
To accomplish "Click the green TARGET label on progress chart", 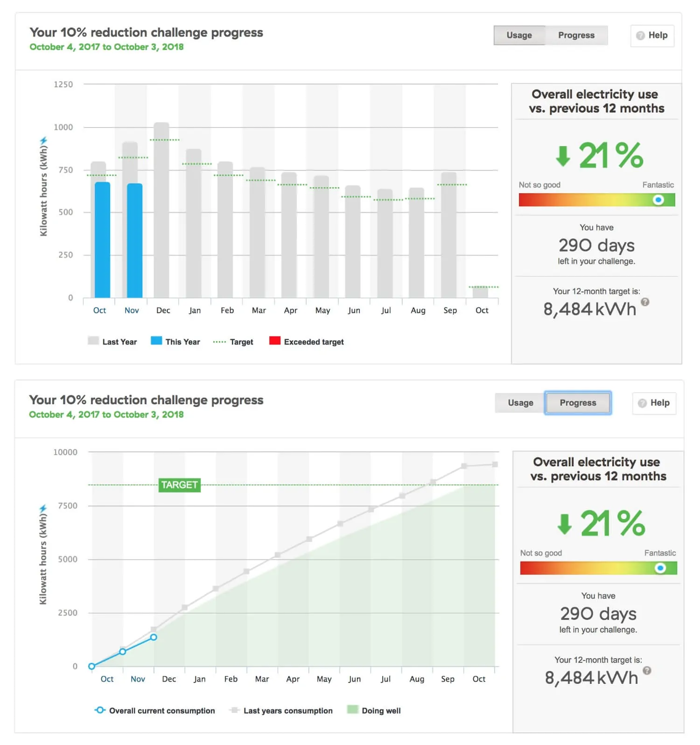I will tap(180, 485).
